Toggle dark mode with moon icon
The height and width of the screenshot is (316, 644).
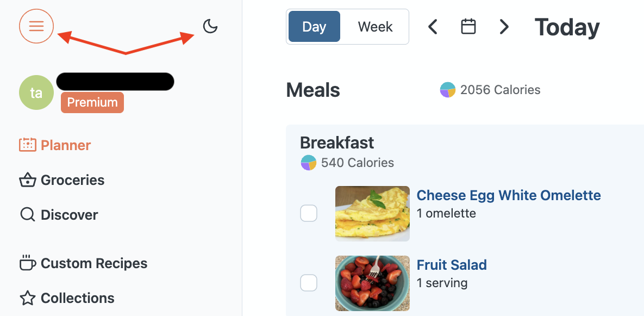pos(210,26)
